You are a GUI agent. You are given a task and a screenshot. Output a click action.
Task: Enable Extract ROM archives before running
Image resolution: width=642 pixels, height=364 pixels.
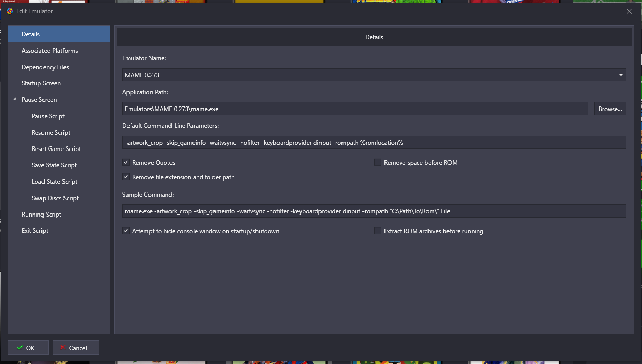(378, 231)
